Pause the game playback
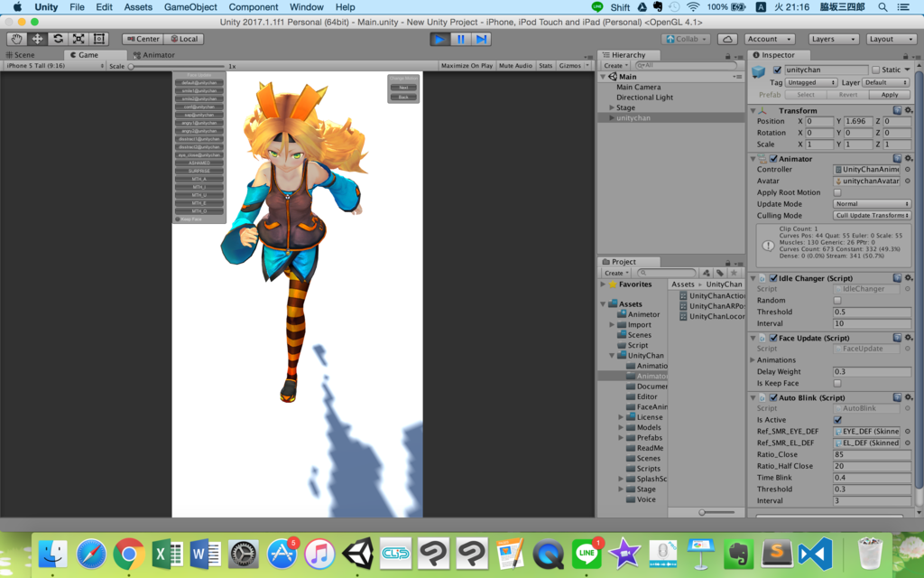Viewport: 924px width, 578px height. coord(460,39)
